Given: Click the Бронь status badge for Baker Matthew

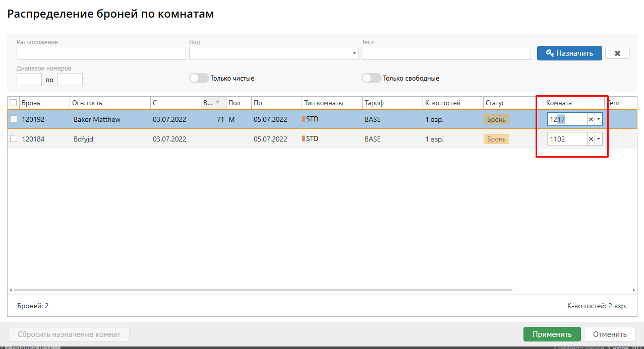Looking at the screenshot, I should [496, 120].
